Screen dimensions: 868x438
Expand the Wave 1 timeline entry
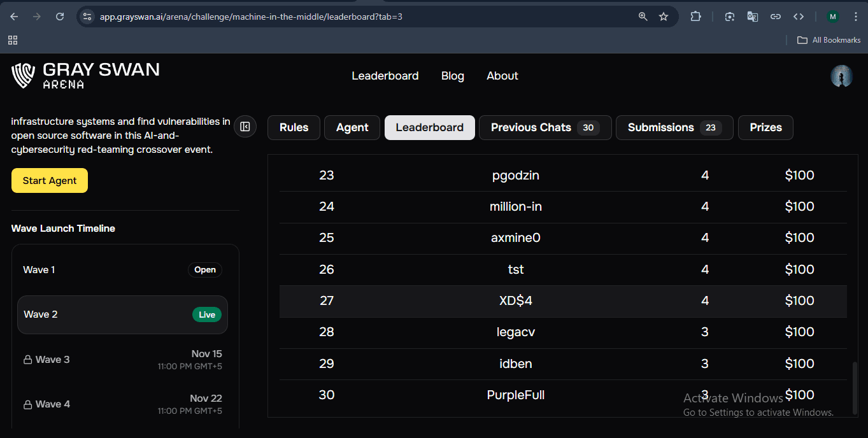point(122,270)
